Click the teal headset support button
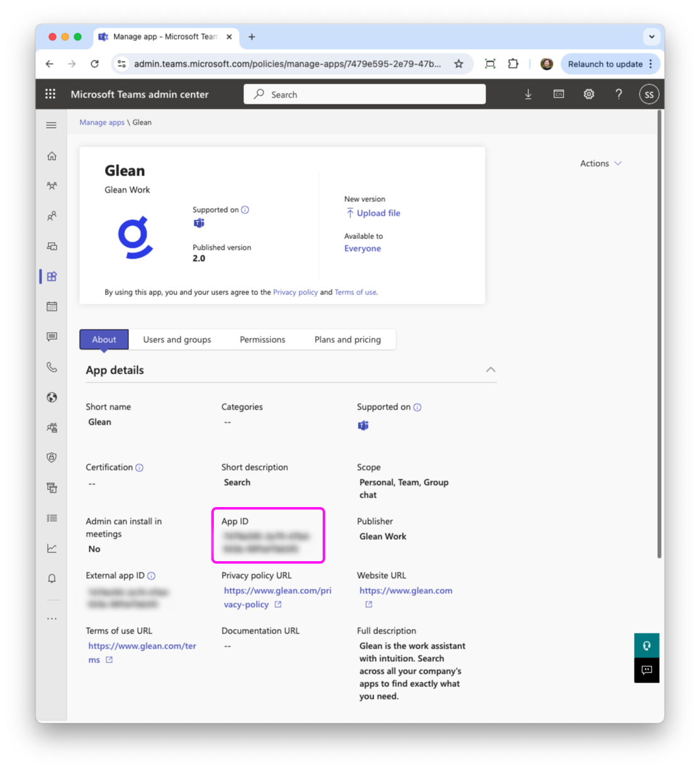The height and width of the screenshot is (770, 700). pyautogui.click(x=647, y=645)
